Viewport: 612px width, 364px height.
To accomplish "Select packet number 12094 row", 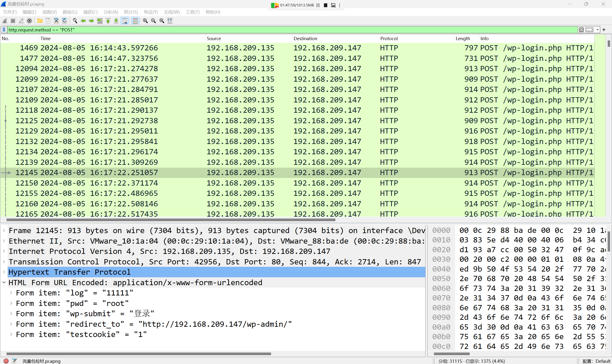I will click(x=297, y=69).
